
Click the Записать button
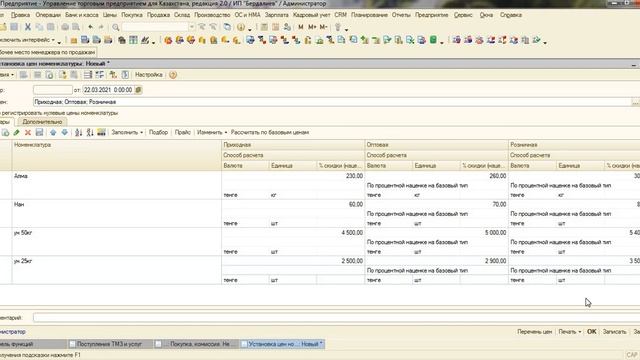point(614,332)
